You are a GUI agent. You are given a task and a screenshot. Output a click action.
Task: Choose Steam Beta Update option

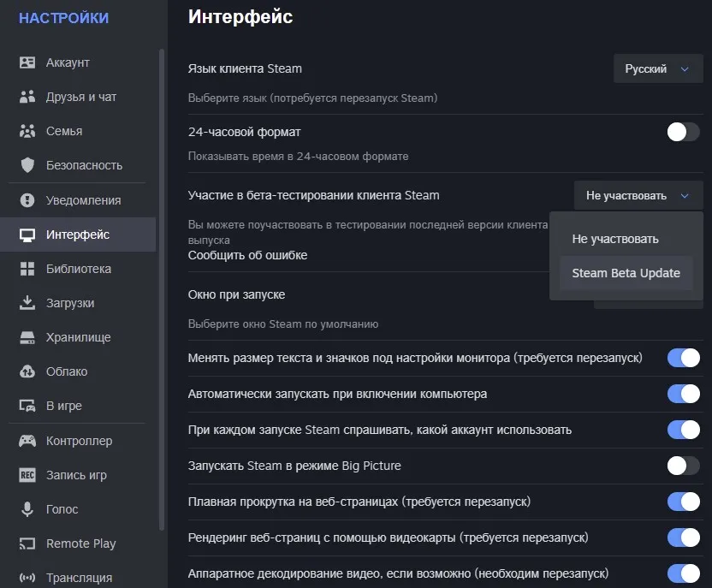626,273
